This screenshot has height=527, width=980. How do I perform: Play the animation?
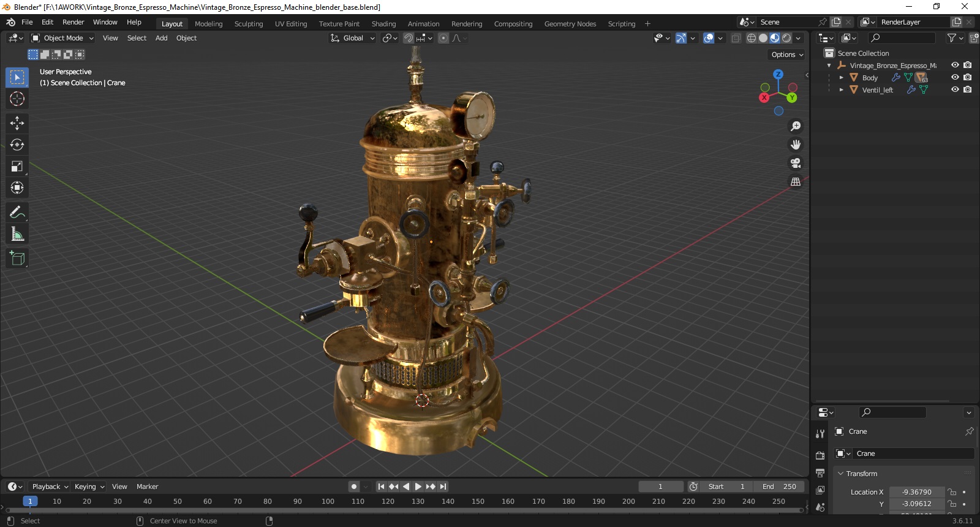coord(418,487)
